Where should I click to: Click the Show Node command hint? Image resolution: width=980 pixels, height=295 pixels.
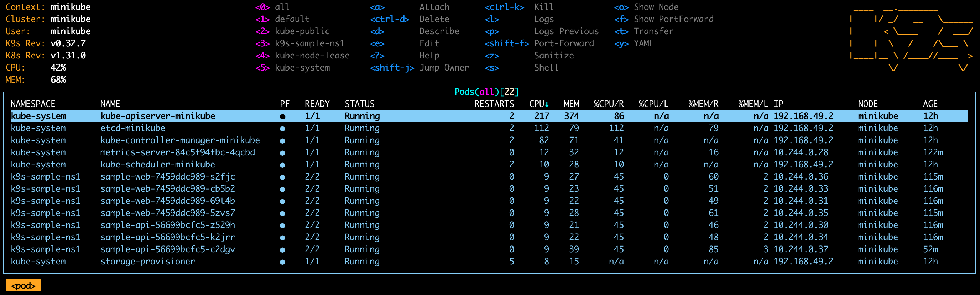tap(656, 7)
